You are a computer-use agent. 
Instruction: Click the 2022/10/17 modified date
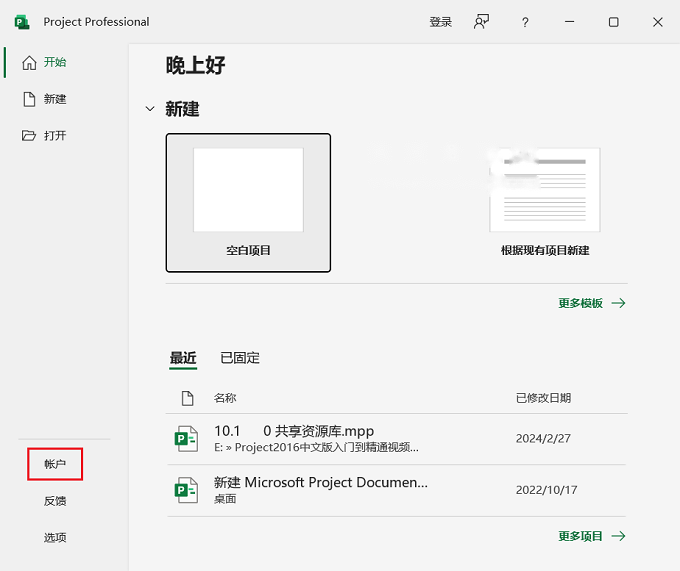pyautogui.click(x=546, y=490)
